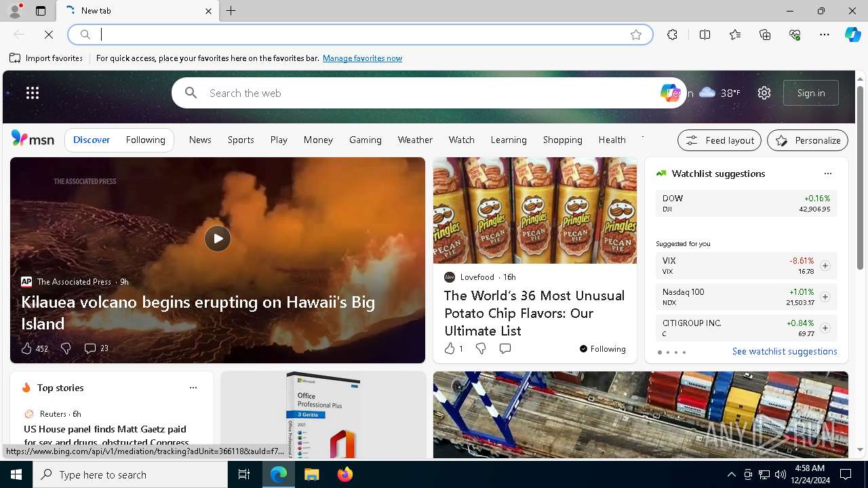Viewport: 868px width, 488px height.
Task: Open Edge Favorites hub
Action: point(735,35)
